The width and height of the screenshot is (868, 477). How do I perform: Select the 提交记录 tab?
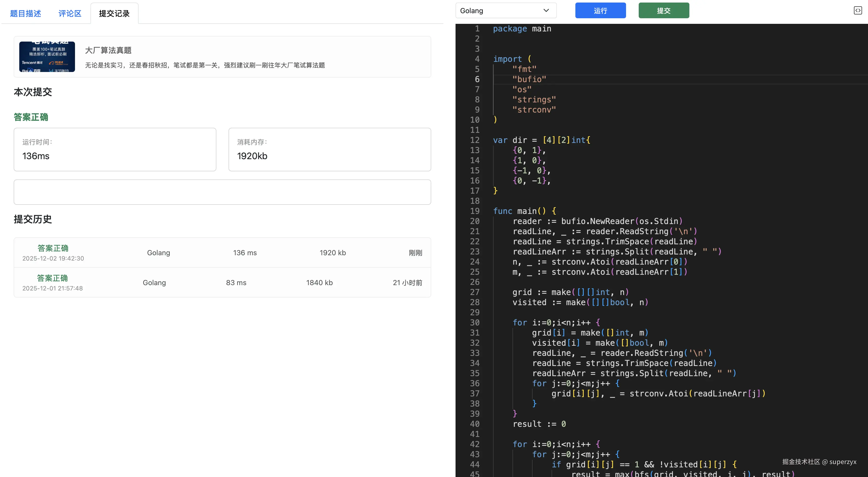pos(114,13)
